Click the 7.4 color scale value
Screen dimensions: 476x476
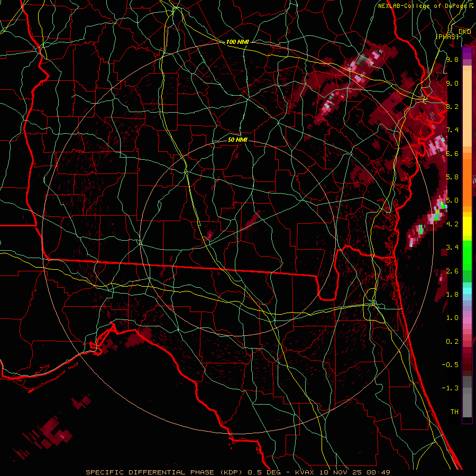click(x=452, y=130)
